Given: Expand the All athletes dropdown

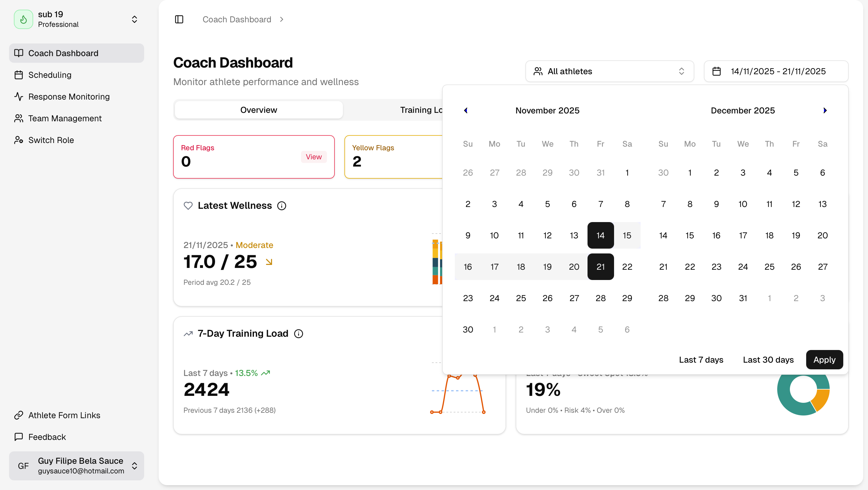Looking at the screenshot, I should click(x=609, y=71).
